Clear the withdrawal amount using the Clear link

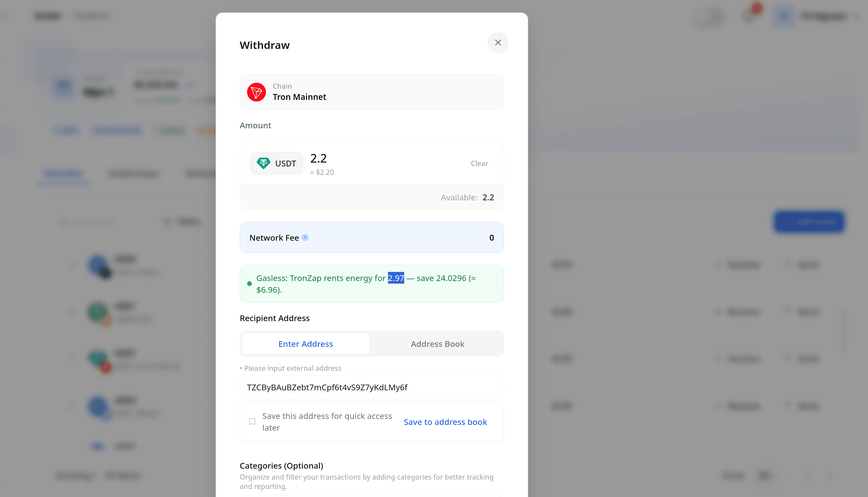pos(479,163)
